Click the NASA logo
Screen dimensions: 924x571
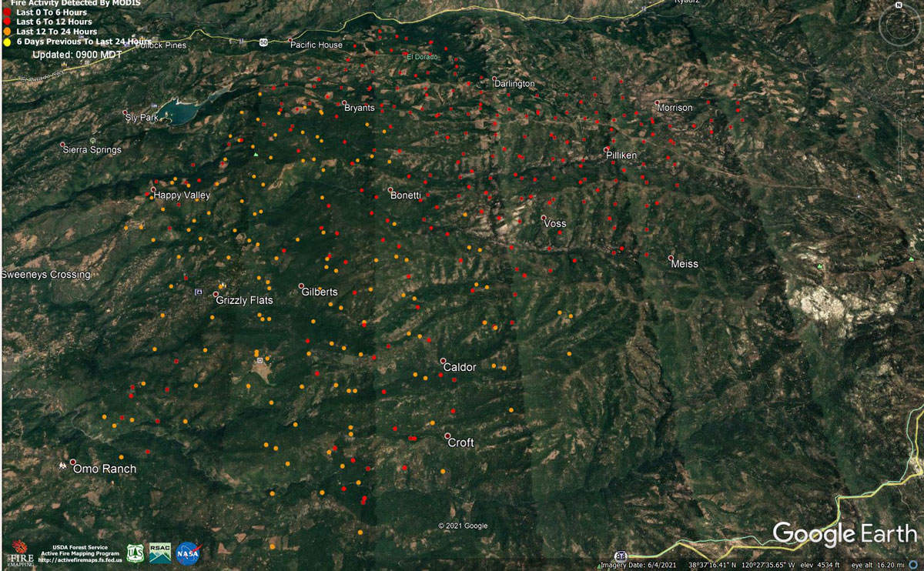point(189,552)
